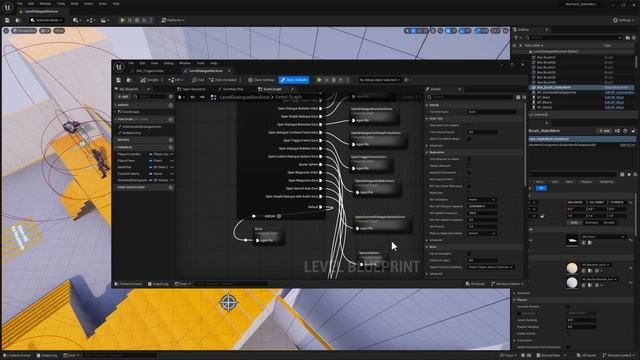Open Build menu in main editor
Screen dimensions: 640x360
74,4
